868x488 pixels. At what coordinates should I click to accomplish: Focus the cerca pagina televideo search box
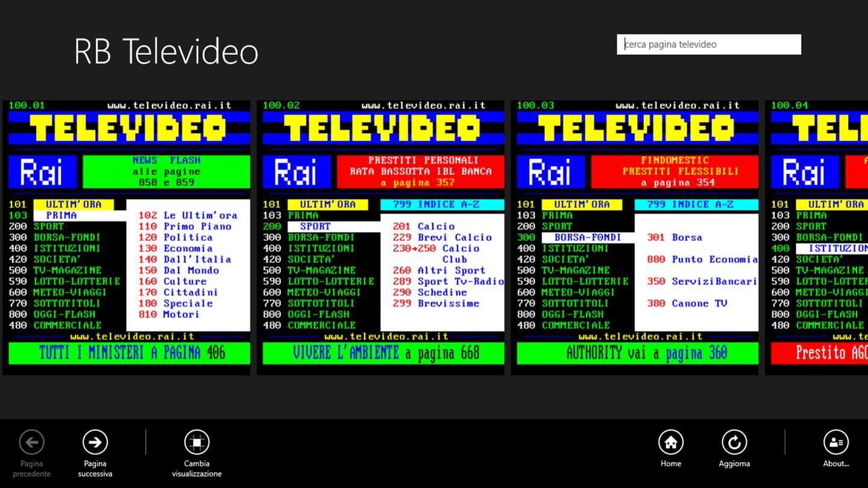click(x=709, y=45)
